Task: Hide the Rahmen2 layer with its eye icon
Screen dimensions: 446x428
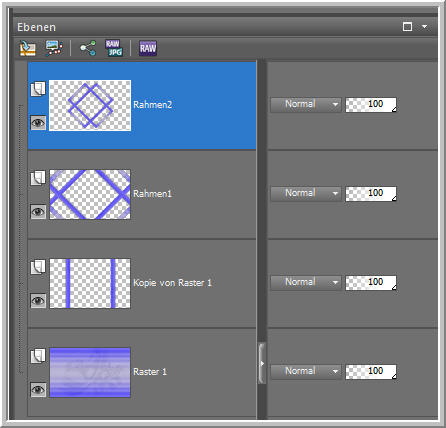Action: point(38,123)
